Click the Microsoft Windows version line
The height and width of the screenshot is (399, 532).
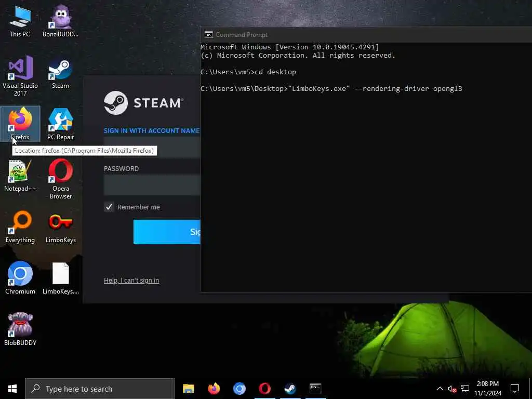[290, 47]
